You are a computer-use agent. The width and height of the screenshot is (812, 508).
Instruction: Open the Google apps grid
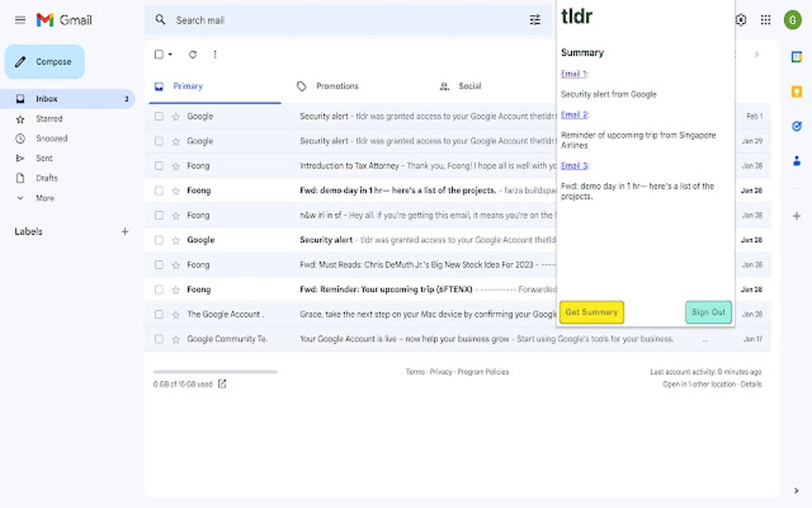tap(766, 19)
